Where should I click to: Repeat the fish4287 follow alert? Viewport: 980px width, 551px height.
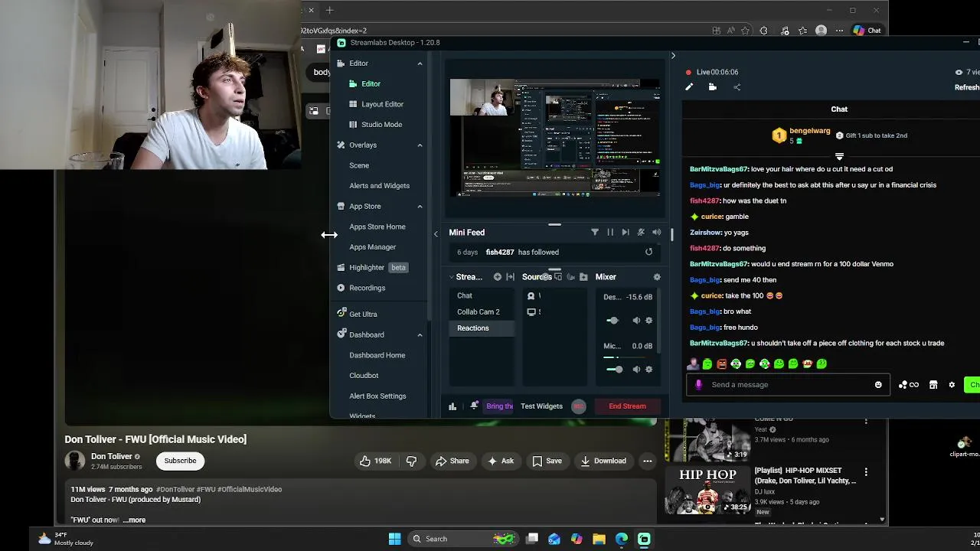[648, 252]
